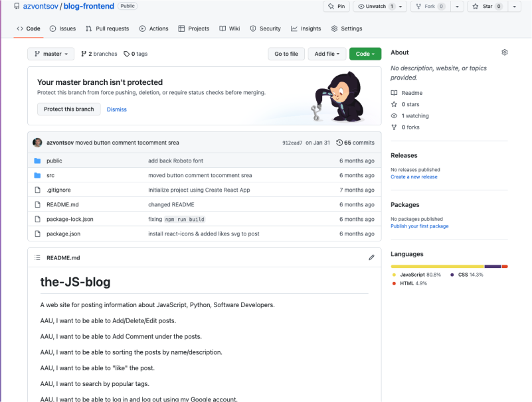The width and height of the screenshot is (532, 402).
Task: Click the pencil icon to edit README.md
Action: 371,257
